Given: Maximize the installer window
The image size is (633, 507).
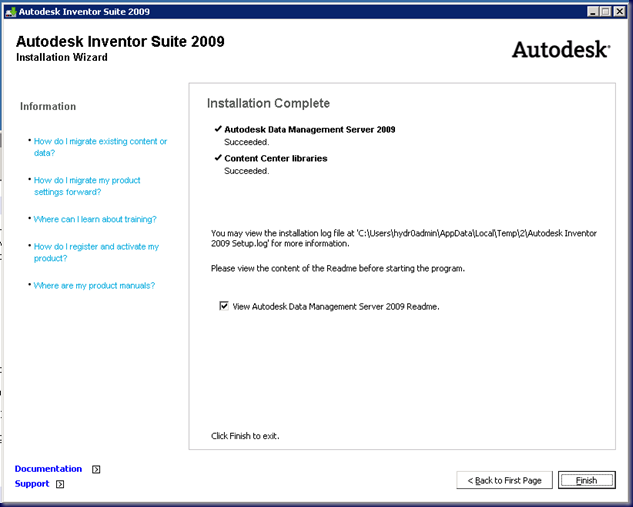Looking at the screenshot, I should 606,11.
